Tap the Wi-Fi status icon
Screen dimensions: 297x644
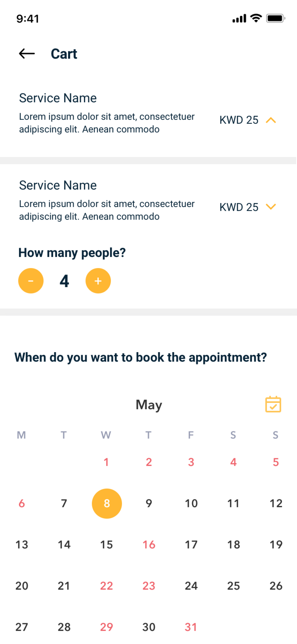click(256, 18)
